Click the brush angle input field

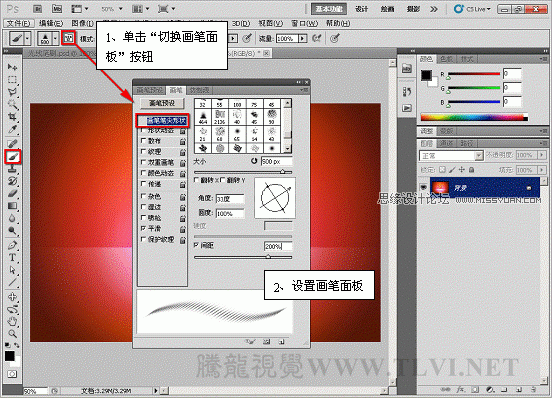[230, 199]
